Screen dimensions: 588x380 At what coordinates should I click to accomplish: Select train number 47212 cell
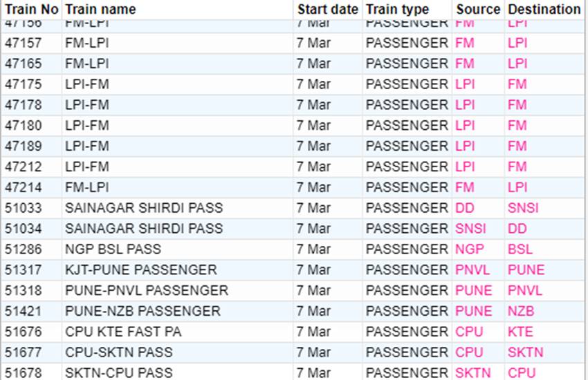24,167
